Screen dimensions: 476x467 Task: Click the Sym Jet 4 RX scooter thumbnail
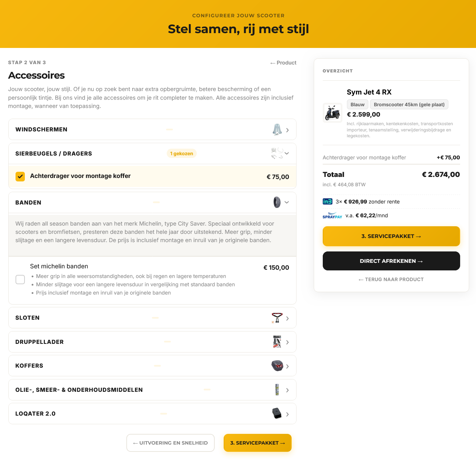(332, 112)
